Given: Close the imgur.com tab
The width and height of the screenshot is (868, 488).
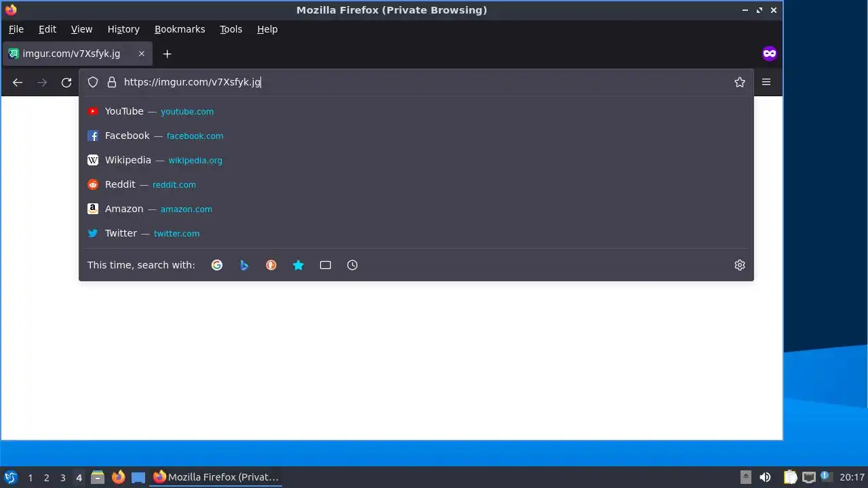Looking at the screenshot, I should [x=142, y=54].
